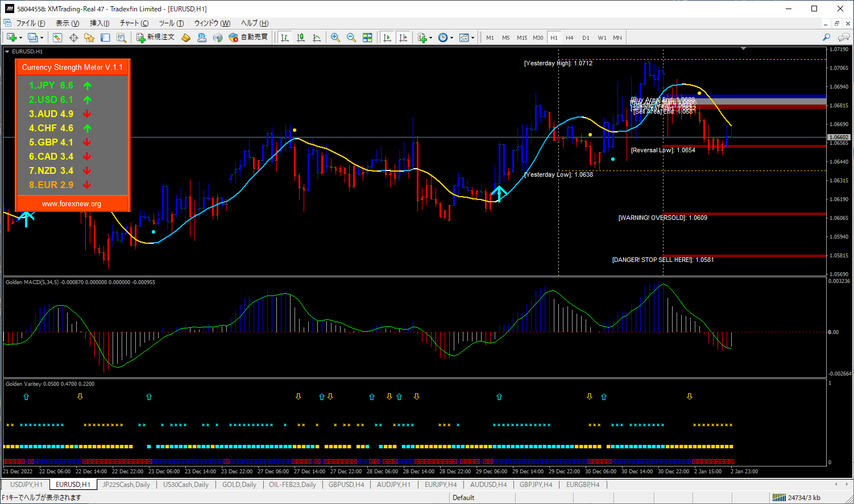The image size is (854, 504).
Task: Show the Navigator panel star-folder icon
Action: coord(89,38)
